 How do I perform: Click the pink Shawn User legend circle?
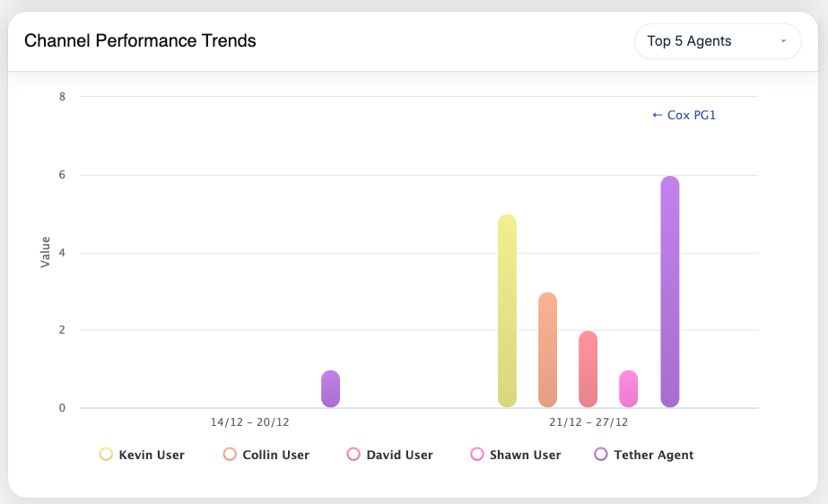click(x=477, y=455)
